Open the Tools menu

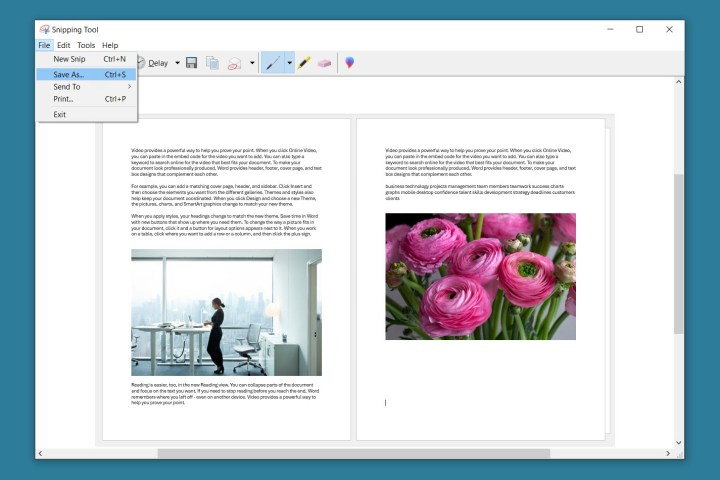click(x=86, y=45)
